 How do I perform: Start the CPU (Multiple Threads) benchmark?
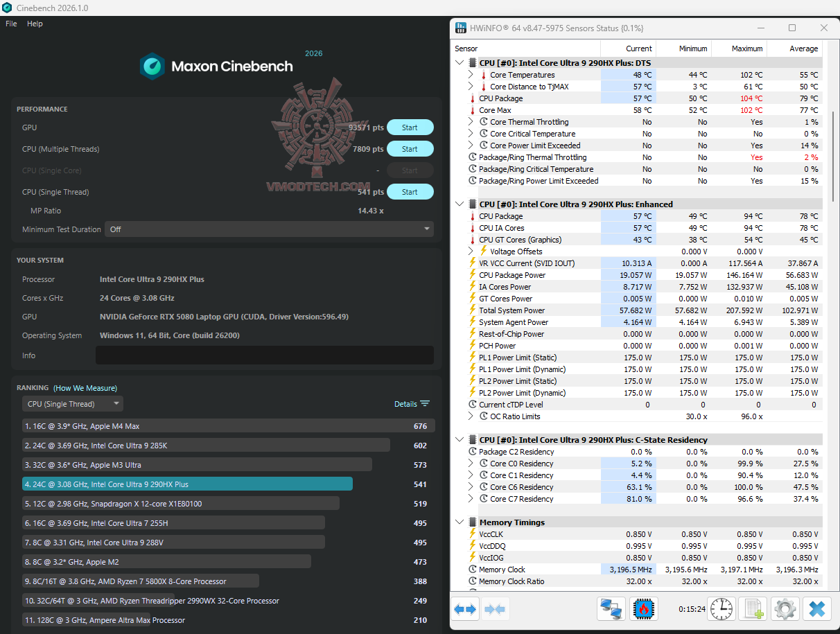tap(410, 149)
